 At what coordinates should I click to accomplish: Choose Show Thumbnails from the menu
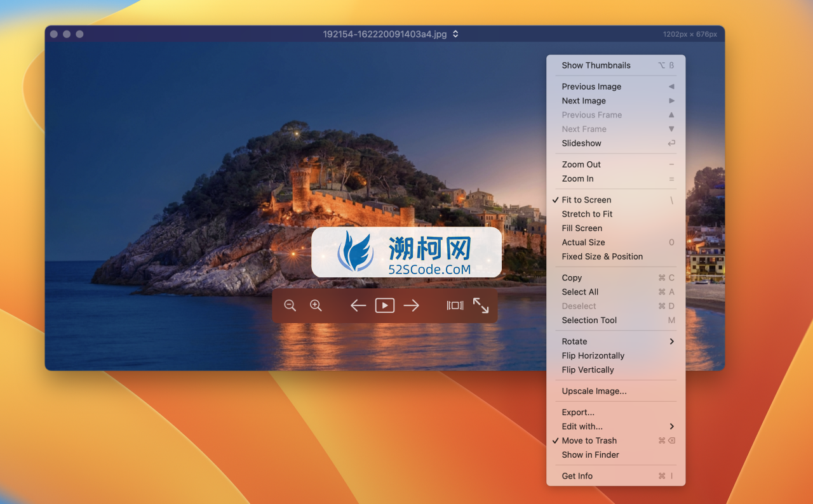(x=616, y=65)
